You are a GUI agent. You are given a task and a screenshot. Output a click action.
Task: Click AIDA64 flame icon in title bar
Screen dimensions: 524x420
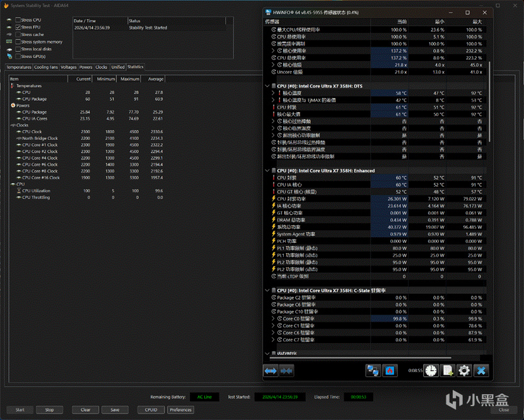click(x=6, y=5)
